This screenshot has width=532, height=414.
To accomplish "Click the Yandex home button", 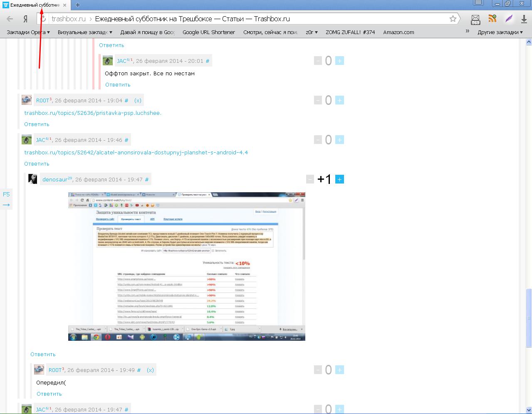I will (25, 19).
